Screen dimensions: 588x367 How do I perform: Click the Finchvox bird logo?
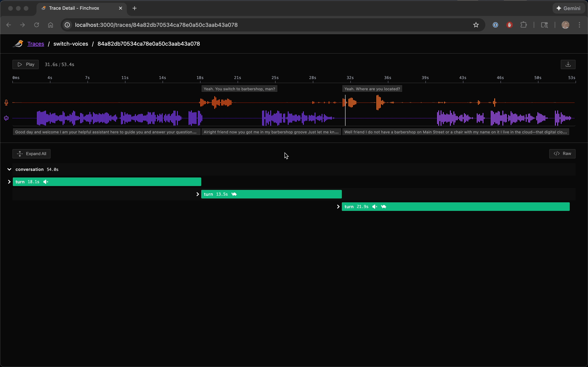(18, 44)
